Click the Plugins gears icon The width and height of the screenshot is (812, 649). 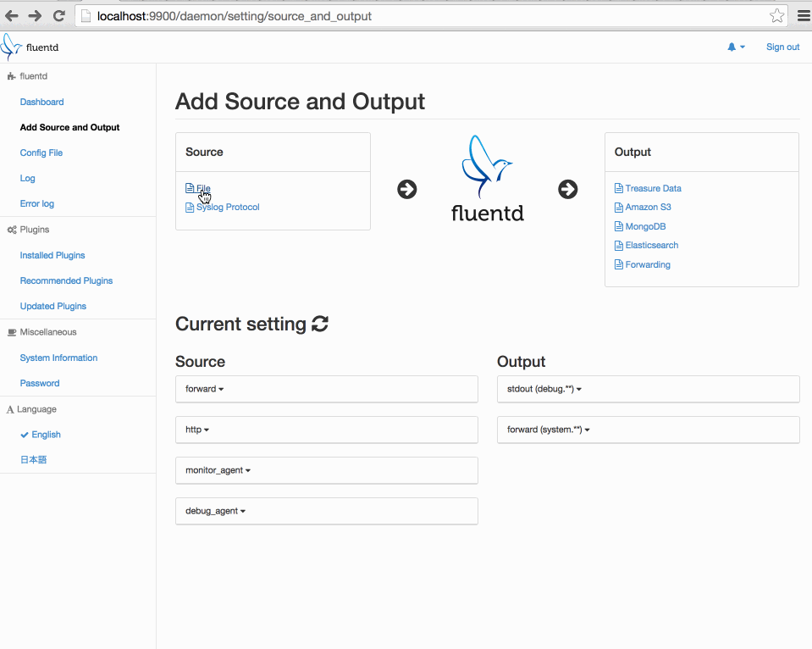coord(11,230)
